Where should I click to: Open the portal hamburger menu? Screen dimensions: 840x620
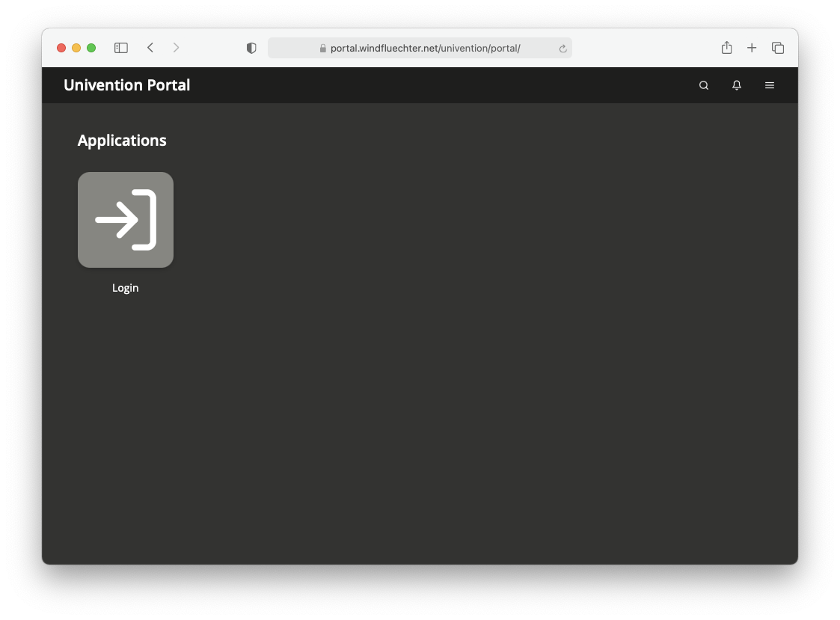click(769, 85)
